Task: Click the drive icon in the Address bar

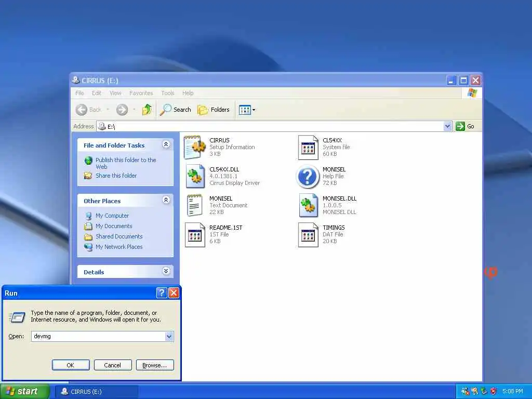Action: pos(102,126)
